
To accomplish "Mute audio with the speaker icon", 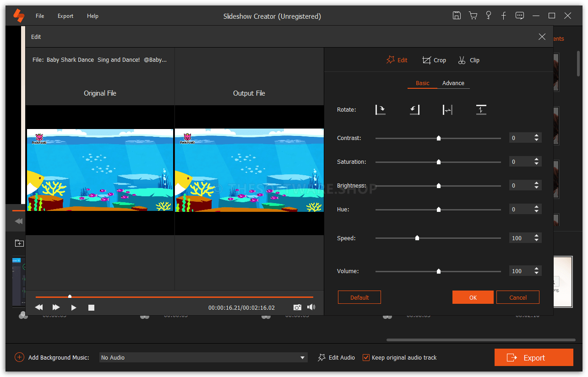I will [x=311, y=307].
